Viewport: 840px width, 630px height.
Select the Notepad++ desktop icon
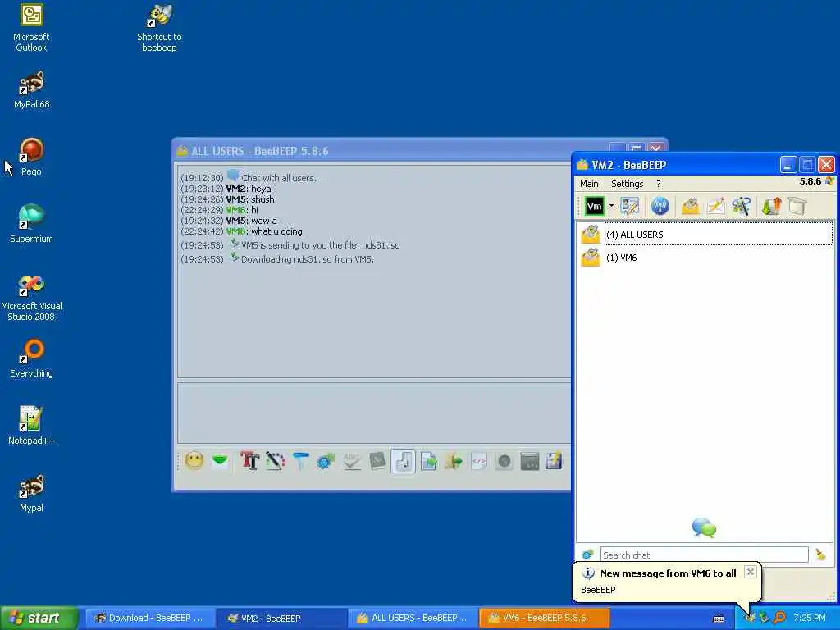click(x=31, y=426)
